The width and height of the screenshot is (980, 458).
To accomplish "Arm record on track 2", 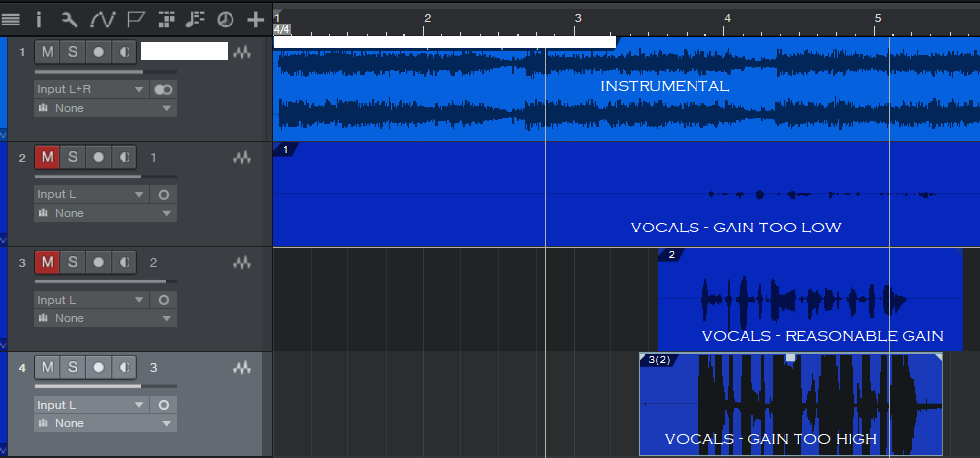I will [x=99, y=158].
